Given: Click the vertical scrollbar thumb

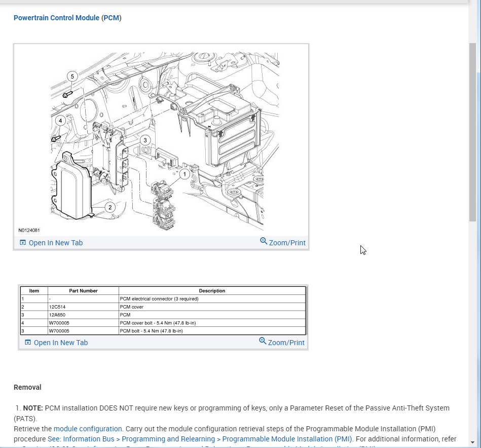Looking at the screenshot, I should tap(472, 132).
